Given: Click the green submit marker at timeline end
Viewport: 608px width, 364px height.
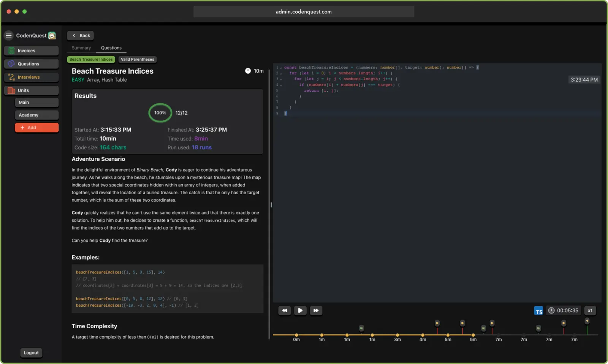Looking at the screenshot, I should tap(587, 321).
